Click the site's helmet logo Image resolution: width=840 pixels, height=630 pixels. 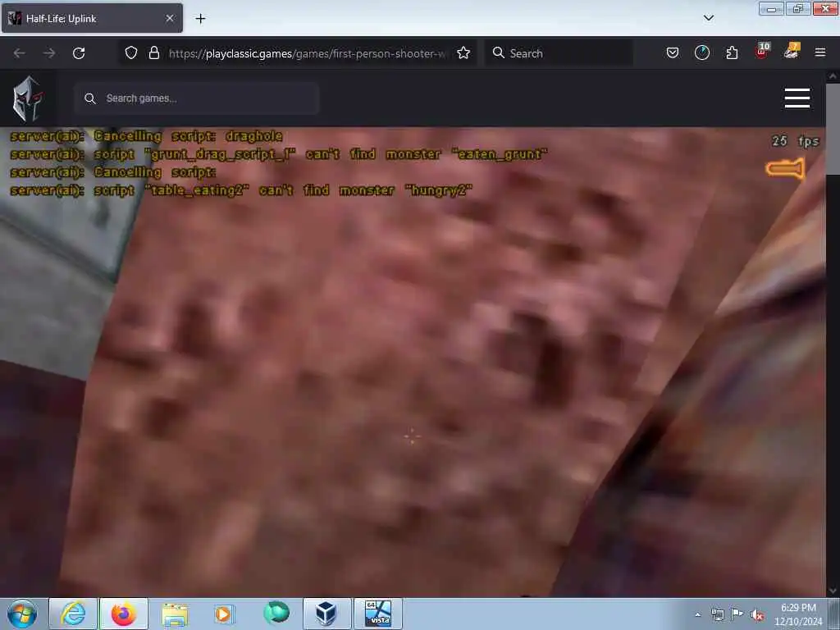coord(28,98)
